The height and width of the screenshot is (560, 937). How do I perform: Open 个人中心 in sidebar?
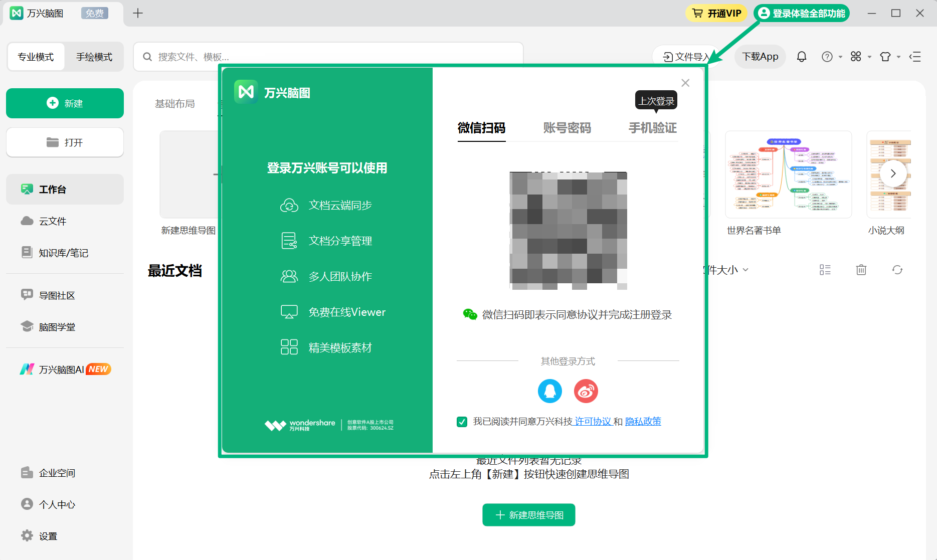click(x=65, y=504)
